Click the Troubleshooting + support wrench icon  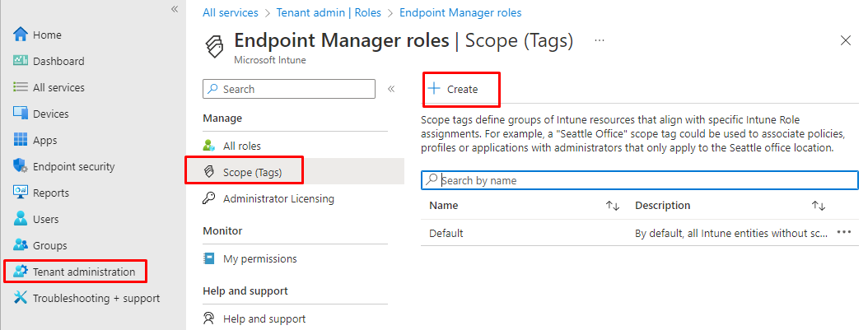[21, 298]
